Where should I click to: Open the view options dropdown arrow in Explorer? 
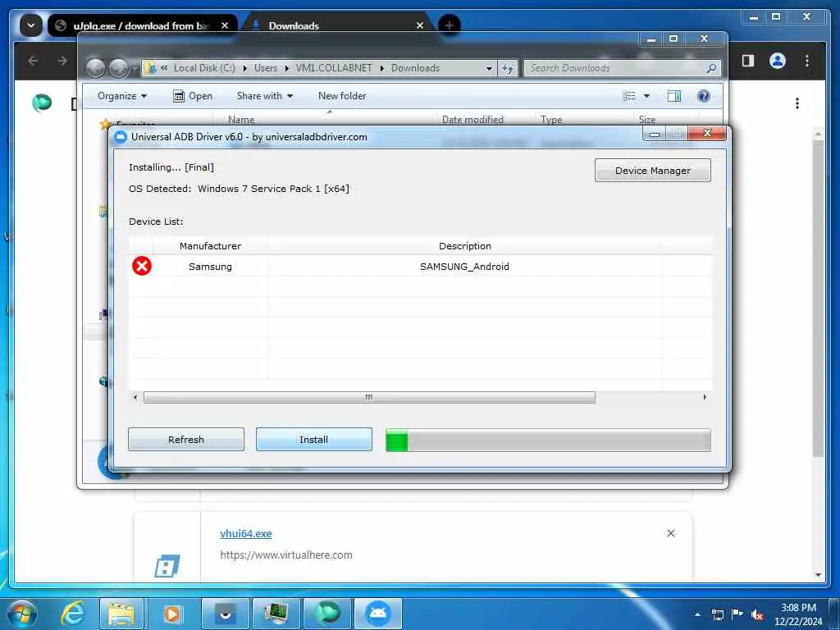[x=646, y=96]
